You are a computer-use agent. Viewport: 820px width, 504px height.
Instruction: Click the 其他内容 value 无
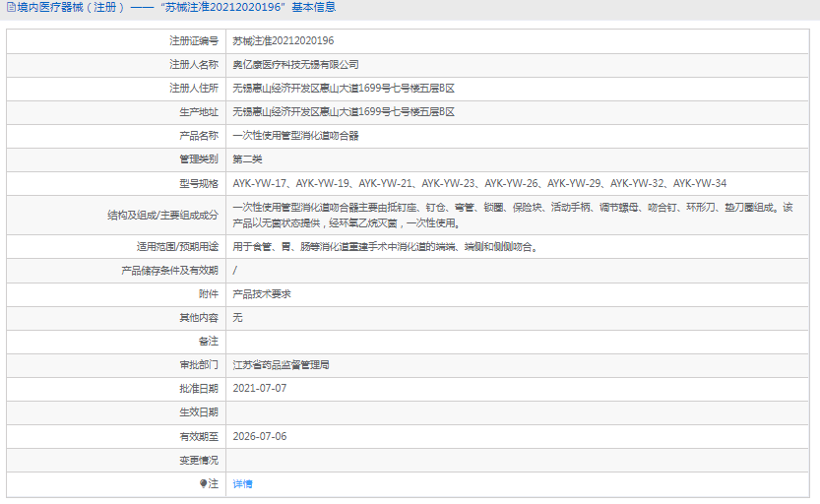[x=237, y=318]
